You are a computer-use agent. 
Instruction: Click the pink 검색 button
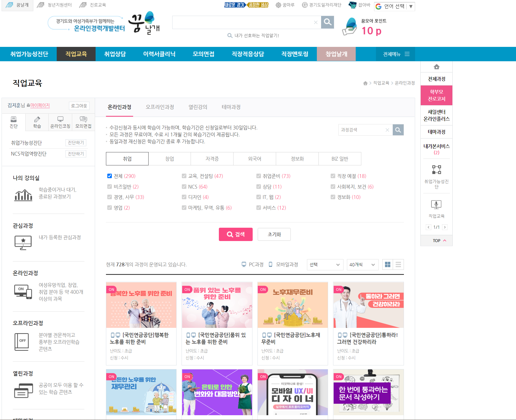[236, 234]
